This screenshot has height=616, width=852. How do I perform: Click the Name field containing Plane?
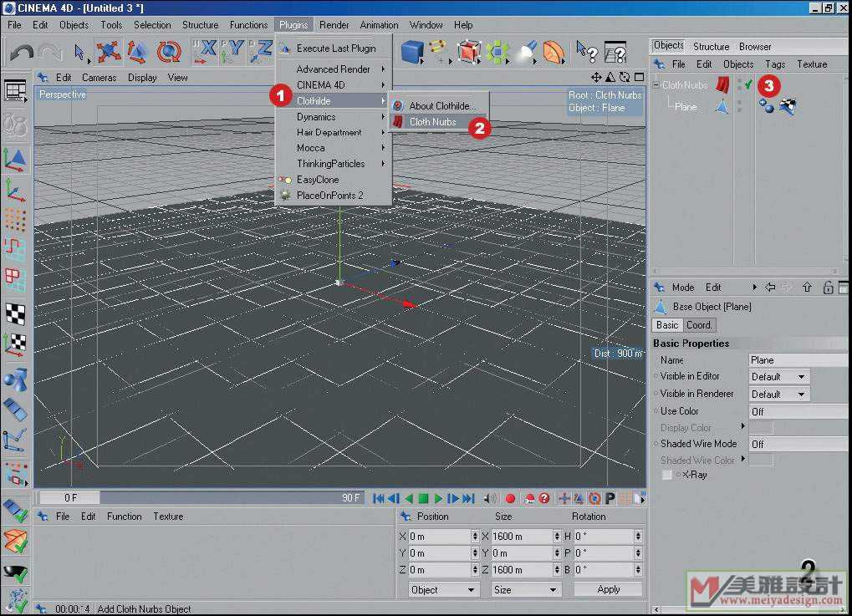click(x=798, y=360)
